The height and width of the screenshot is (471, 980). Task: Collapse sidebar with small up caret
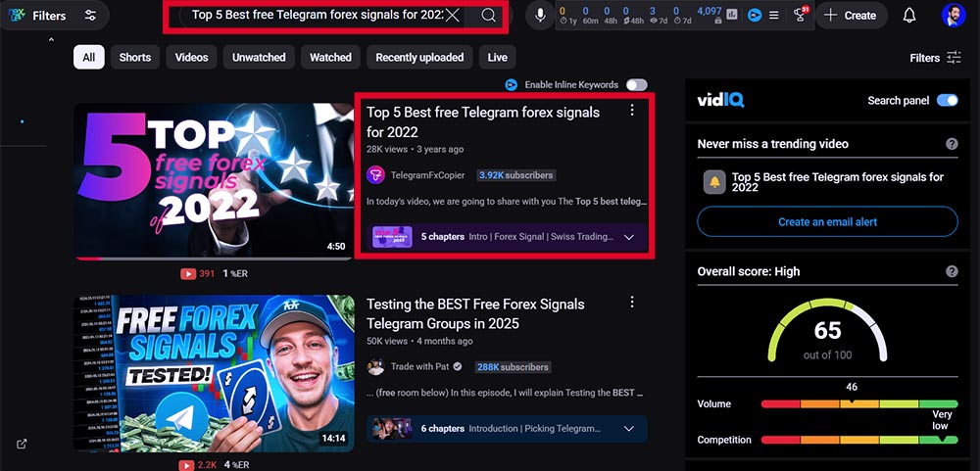[51, 40]
